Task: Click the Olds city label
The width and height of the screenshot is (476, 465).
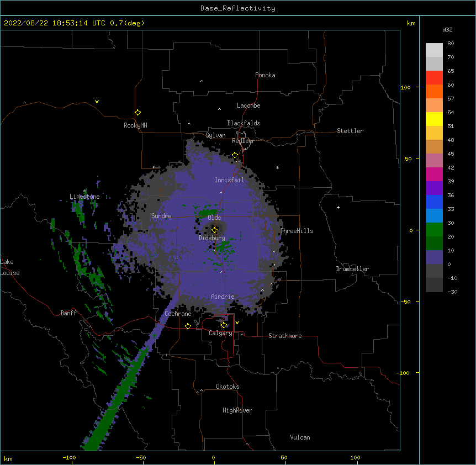Action: point(214,218)
